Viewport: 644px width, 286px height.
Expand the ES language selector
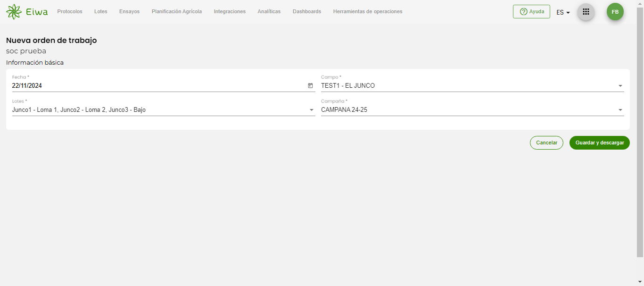(563, 12)
